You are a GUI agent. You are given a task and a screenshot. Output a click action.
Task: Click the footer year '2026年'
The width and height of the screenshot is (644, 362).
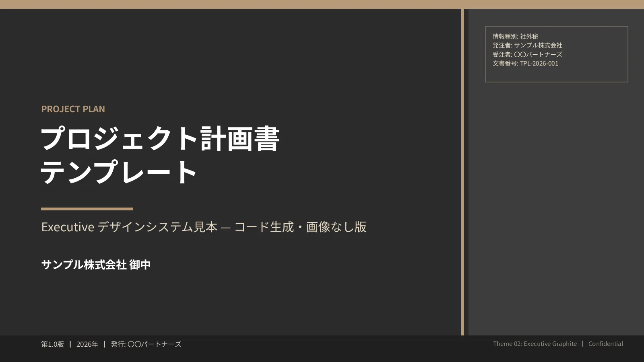[x=87, y=344]
